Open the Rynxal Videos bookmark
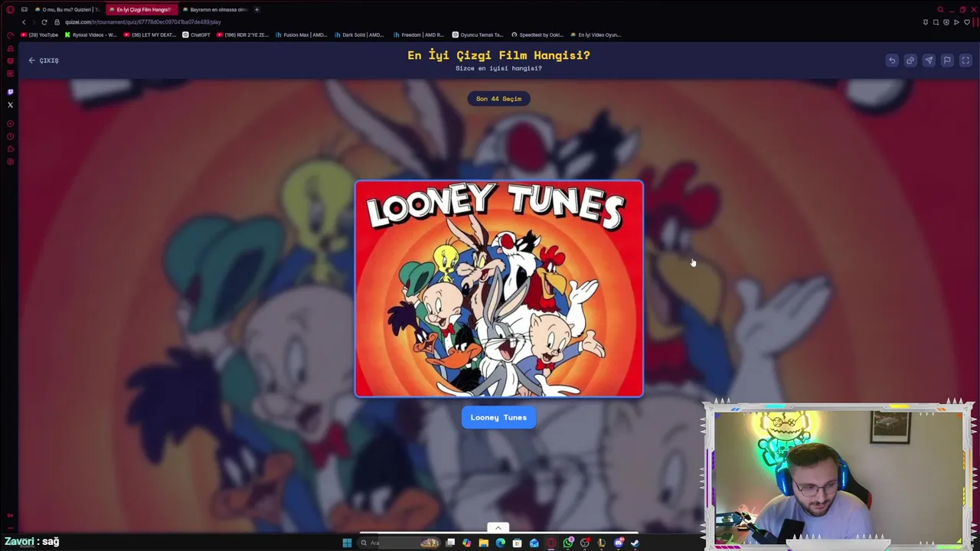 click(91, 34)
